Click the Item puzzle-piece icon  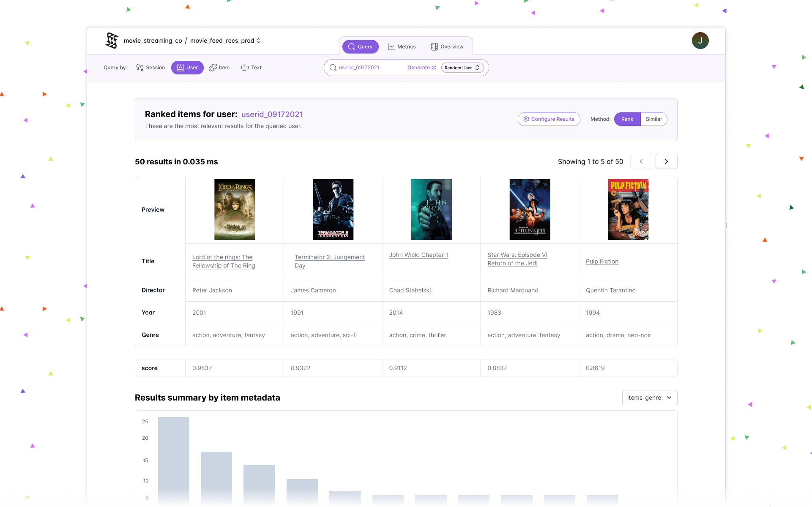pyautogui.click(x=213, y=68)
